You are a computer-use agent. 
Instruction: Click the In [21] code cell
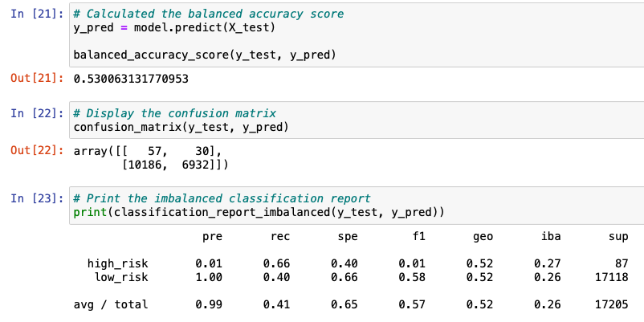(357, 35)
